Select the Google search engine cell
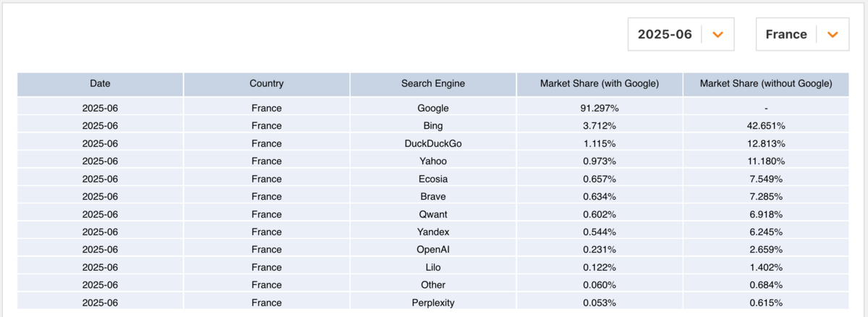 click(433, 108)
